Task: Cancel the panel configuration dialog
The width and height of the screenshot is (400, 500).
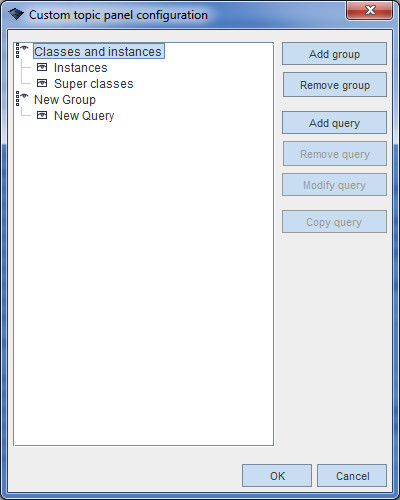Action: (x=352, y=476)
